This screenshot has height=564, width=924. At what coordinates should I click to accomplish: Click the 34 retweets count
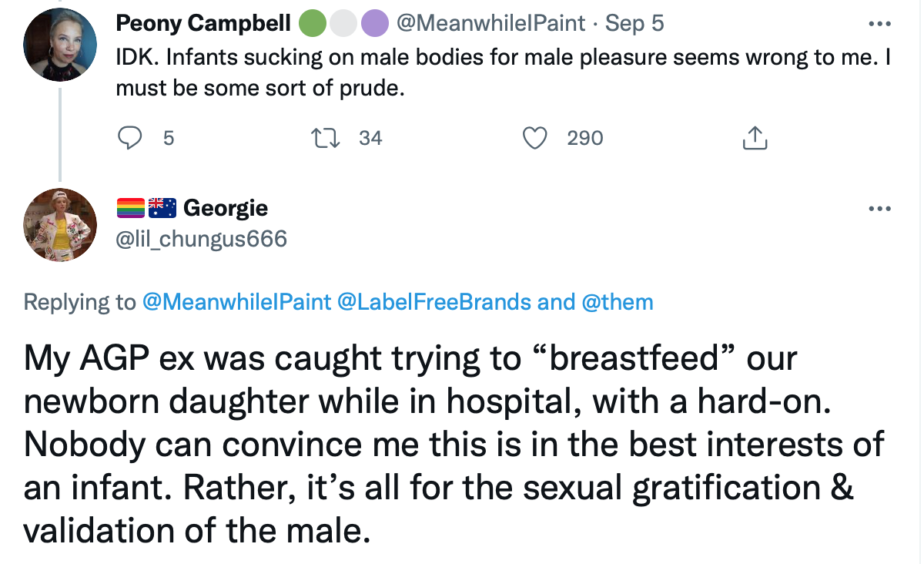(370, 139)
